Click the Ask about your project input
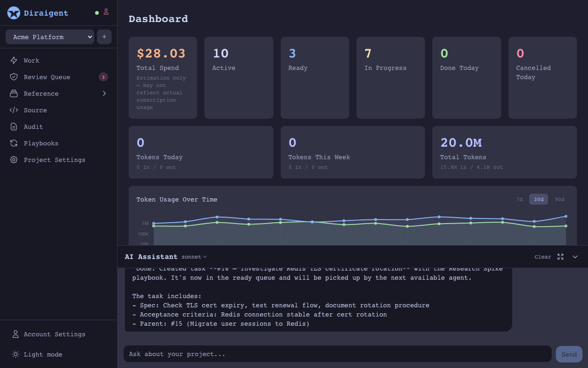This screenshot has width=588, height=368. click(338, 354)
